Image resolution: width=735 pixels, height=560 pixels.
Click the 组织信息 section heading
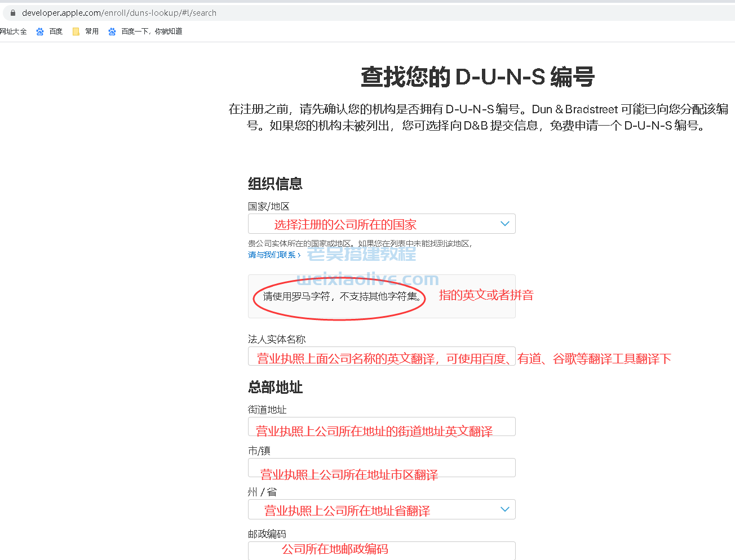click(274, 184)
